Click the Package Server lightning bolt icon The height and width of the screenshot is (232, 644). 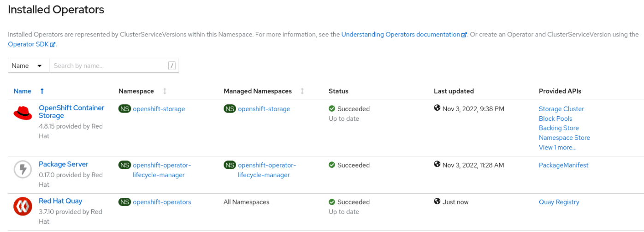[x=22, y=169]
